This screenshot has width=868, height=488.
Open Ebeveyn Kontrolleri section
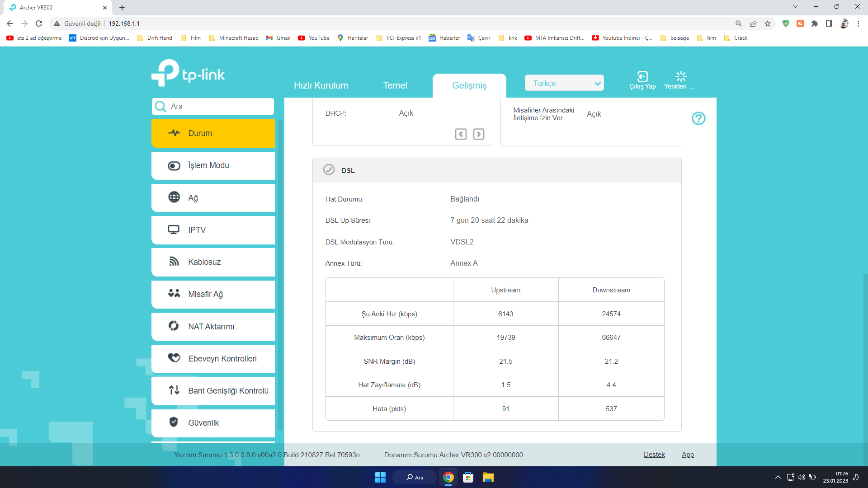point(213,359)
